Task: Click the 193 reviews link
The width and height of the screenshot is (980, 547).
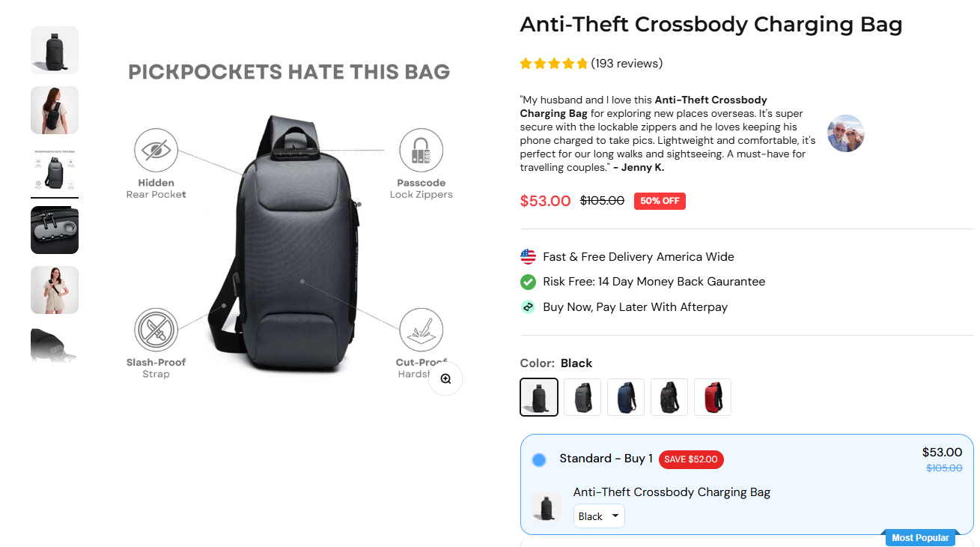Action: click(627, 64)
